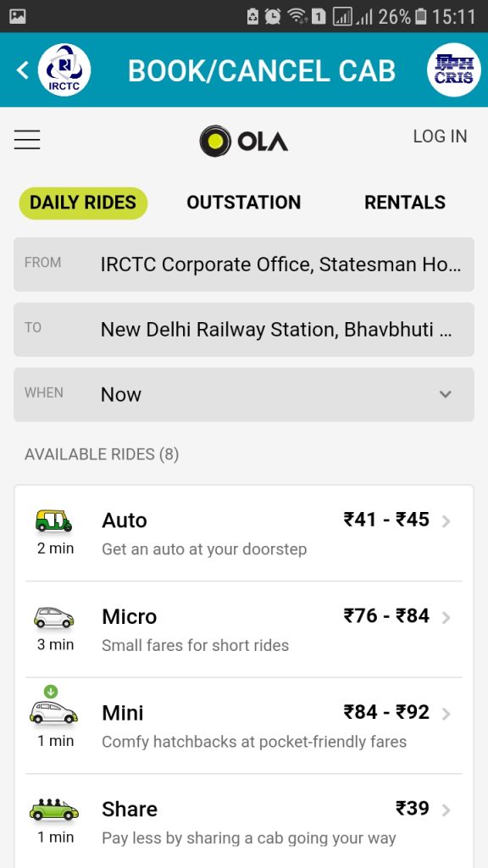Switch to Daily Rides tab
Screen dimensions: 488x868
coord(83,203)
